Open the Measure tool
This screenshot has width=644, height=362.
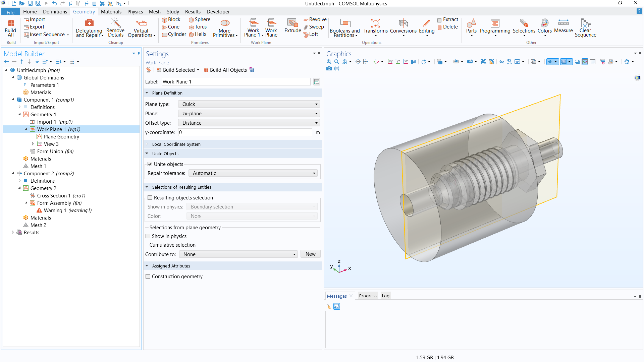[x=563, y=26]
